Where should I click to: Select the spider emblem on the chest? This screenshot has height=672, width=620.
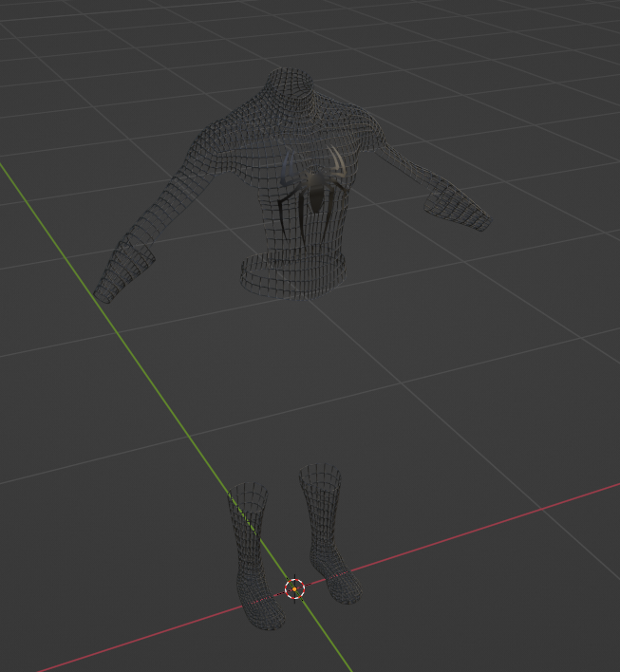(316, 195)
